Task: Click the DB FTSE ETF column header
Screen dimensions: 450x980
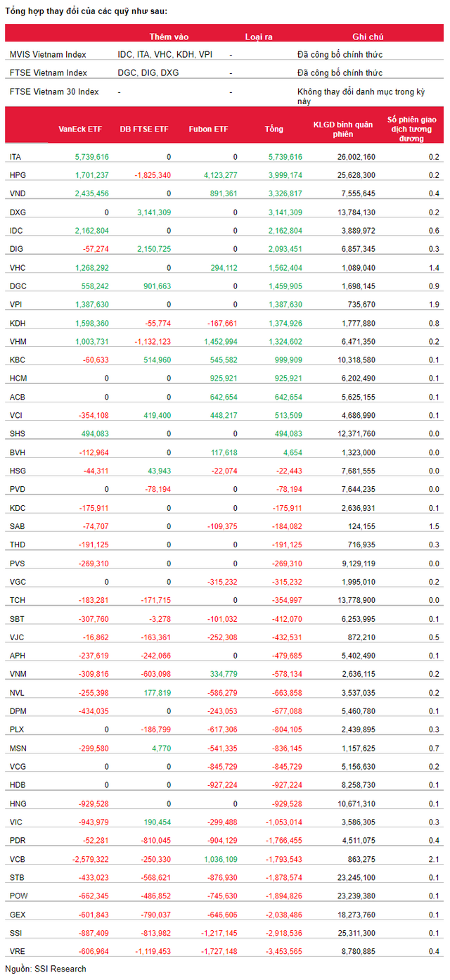Action: pyautogui.click(x=144, y=129)
